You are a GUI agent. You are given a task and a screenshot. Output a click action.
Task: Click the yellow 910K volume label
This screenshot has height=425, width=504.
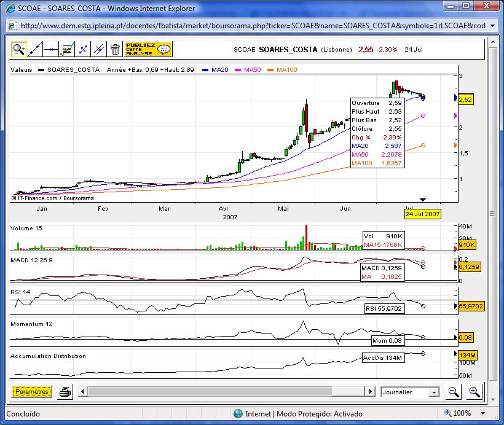[467, 245]
